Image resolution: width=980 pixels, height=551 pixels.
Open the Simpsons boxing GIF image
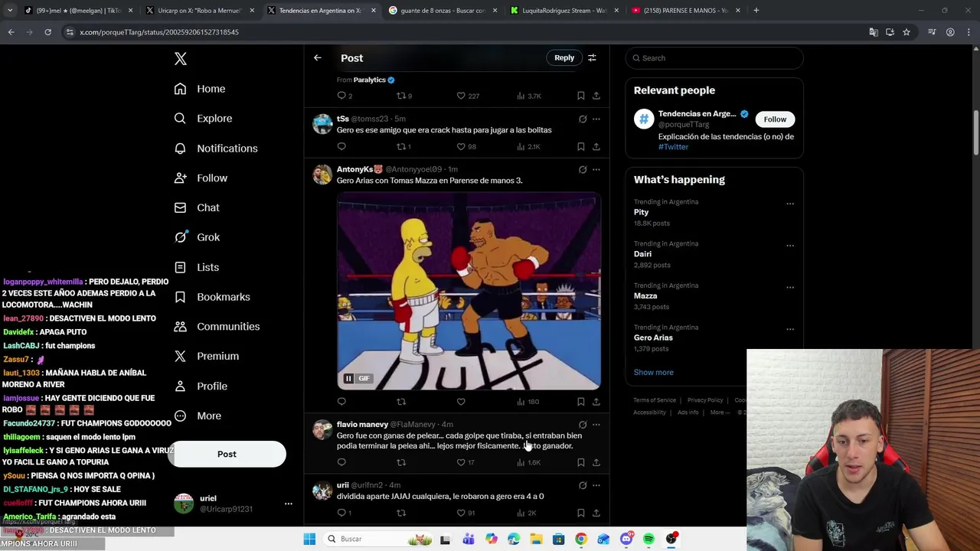click(469, 292)
